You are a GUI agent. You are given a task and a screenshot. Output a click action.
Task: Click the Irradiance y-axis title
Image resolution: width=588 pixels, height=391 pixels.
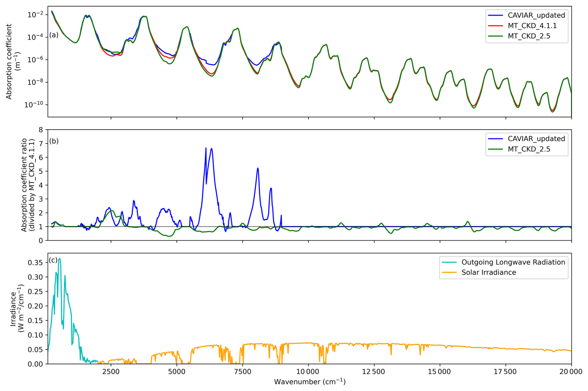[17, 308]
